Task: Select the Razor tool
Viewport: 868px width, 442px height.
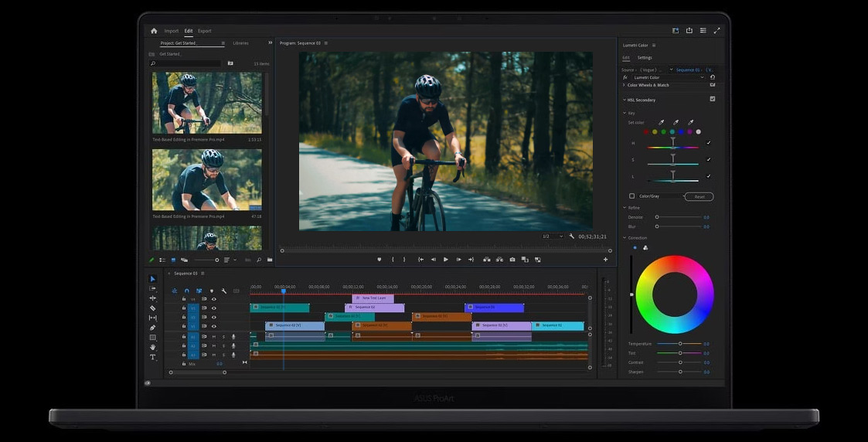Action: coord(153,308)
